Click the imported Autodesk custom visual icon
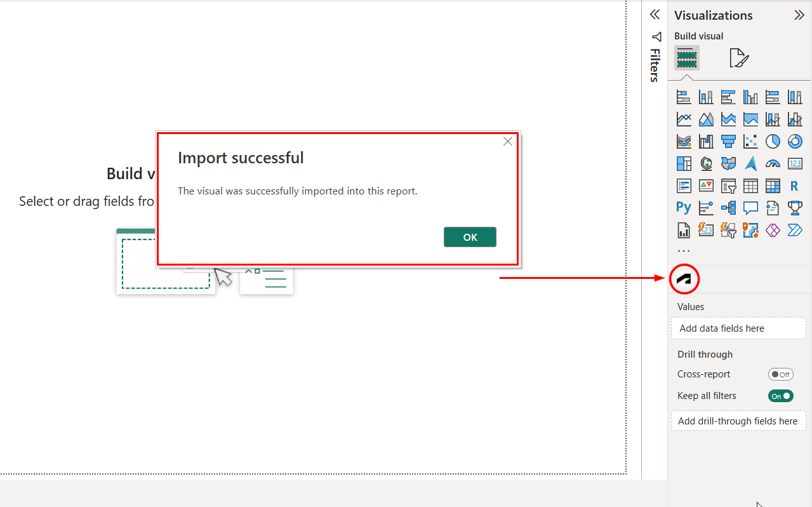Screen dimensions: 812x507 [x=684, y=279]
